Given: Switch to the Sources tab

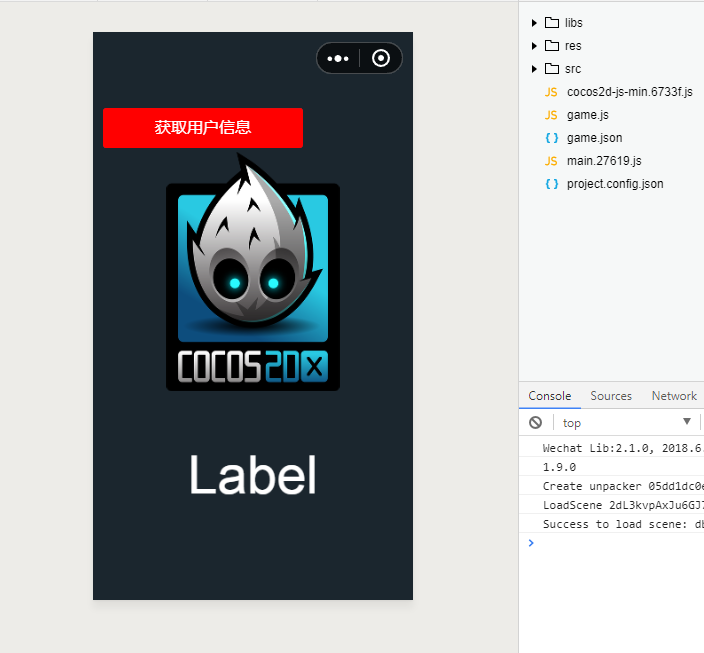Looking at the screenshot, I should 611,396.
